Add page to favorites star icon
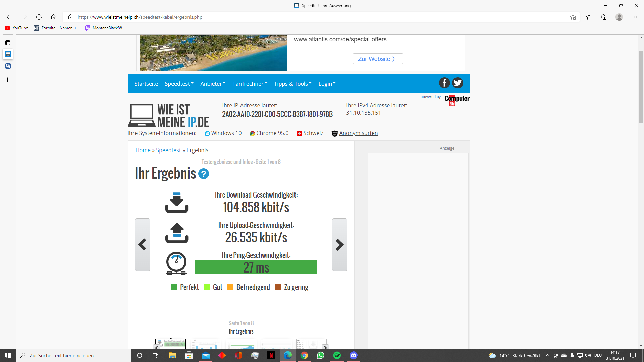Viewport: 644px width, 362px height. click(x=573, y=17)
